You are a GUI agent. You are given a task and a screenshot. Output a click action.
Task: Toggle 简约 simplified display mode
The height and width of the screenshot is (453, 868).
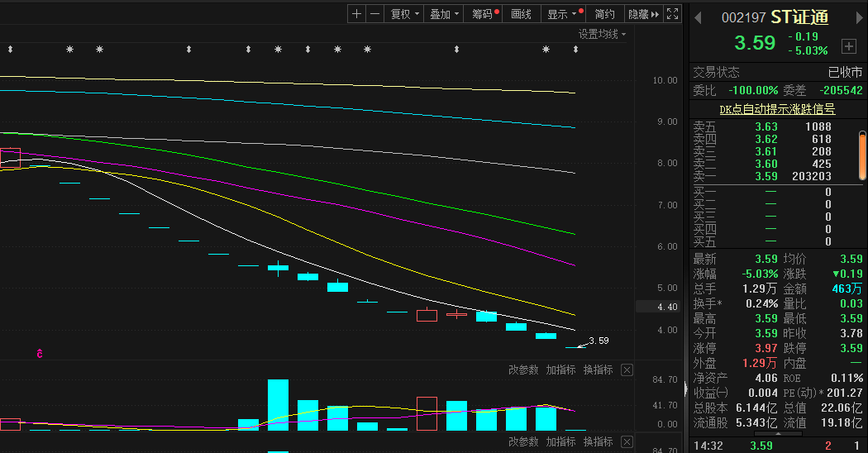coord(605,14)
